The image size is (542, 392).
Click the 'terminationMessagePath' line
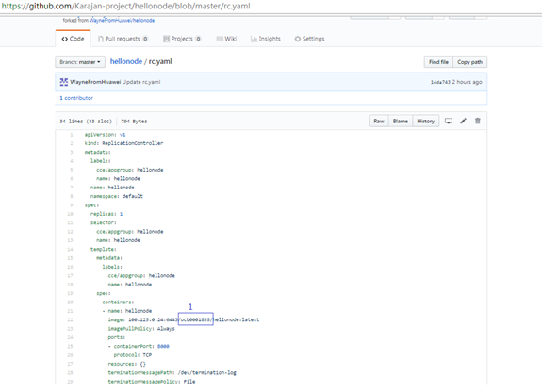coord(172,372)
